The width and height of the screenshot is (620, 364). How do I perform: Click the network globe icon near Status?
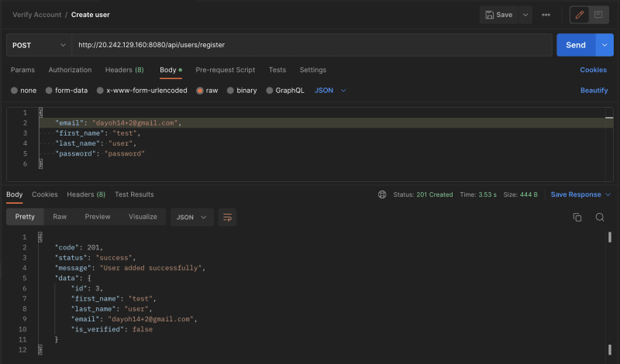coord(382,194)
